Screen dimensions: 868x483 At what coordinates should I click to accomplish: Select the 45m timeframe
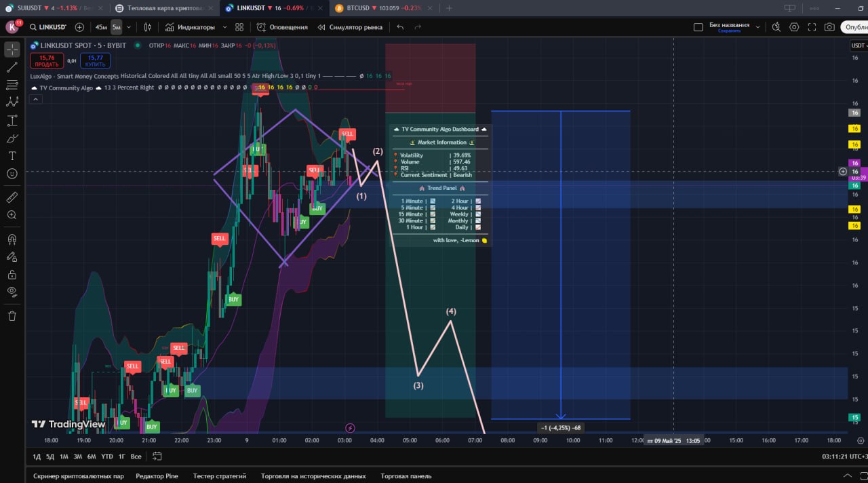[101, 27]
